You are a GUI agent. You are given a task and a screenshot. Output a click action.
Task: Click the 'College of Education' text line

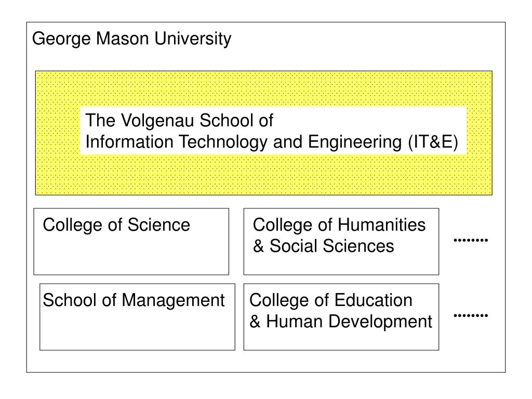coord(331,301)
